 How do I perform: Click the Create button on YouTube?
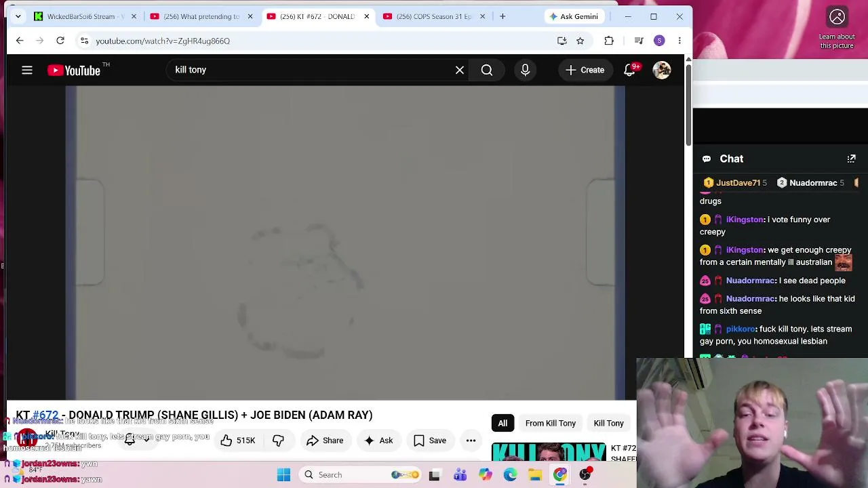click(585, 70)
